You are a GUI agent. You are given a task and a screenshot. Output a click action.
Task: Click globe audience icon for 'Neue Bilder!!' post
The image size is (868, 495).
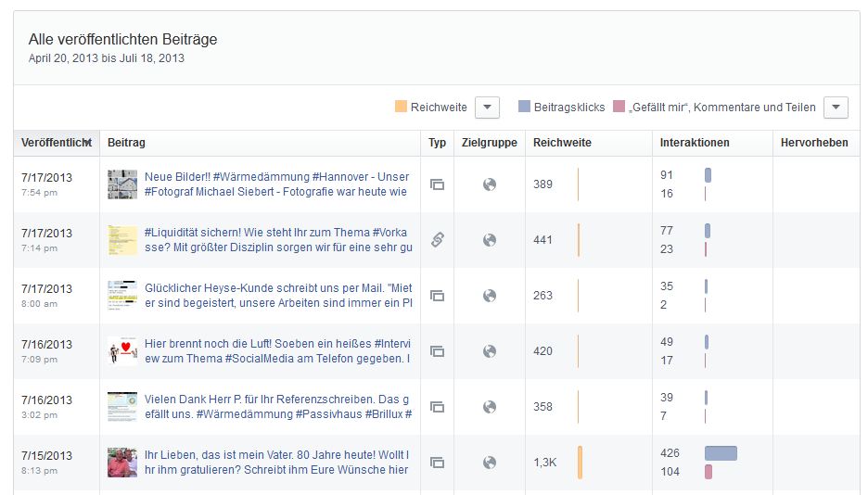(490, 184)
